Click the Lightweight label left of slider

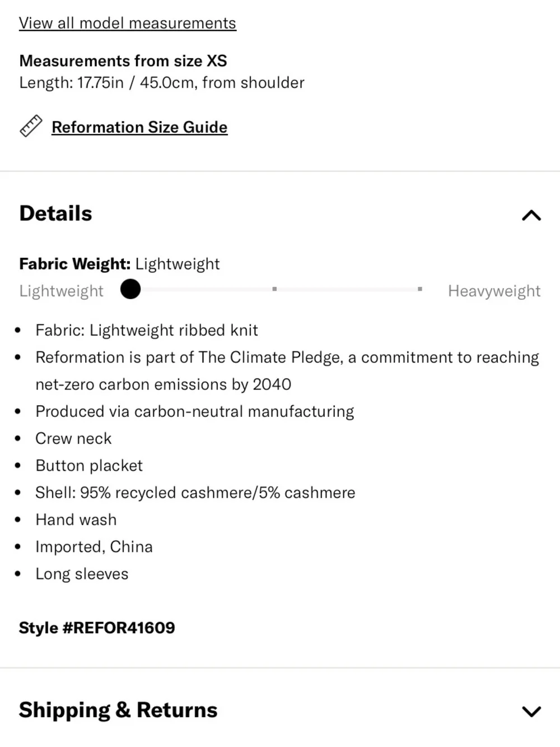click(x=62, y=291)
